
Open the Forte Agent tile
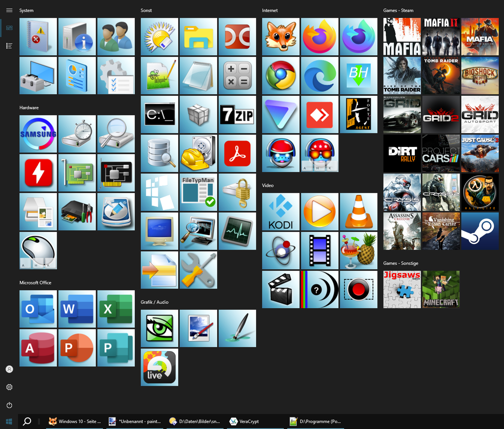pyautogui.click(x=359, y=114)
